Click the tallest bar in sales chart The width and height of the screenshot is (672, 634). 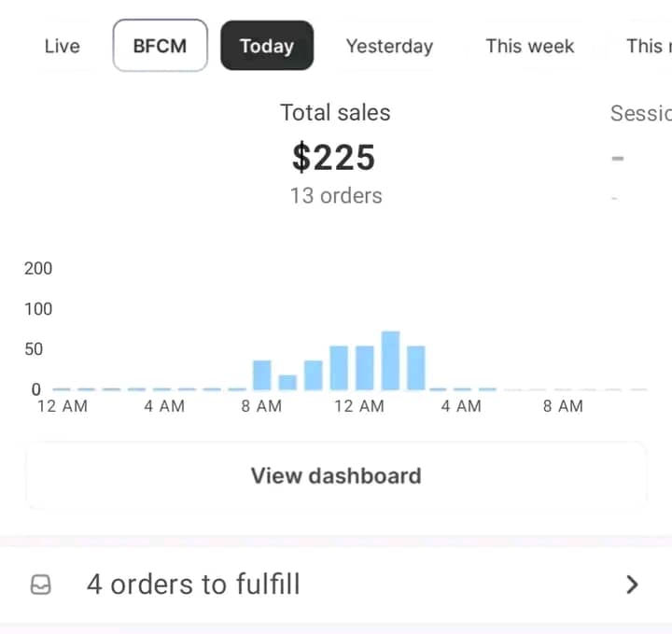tap(390, 360)
